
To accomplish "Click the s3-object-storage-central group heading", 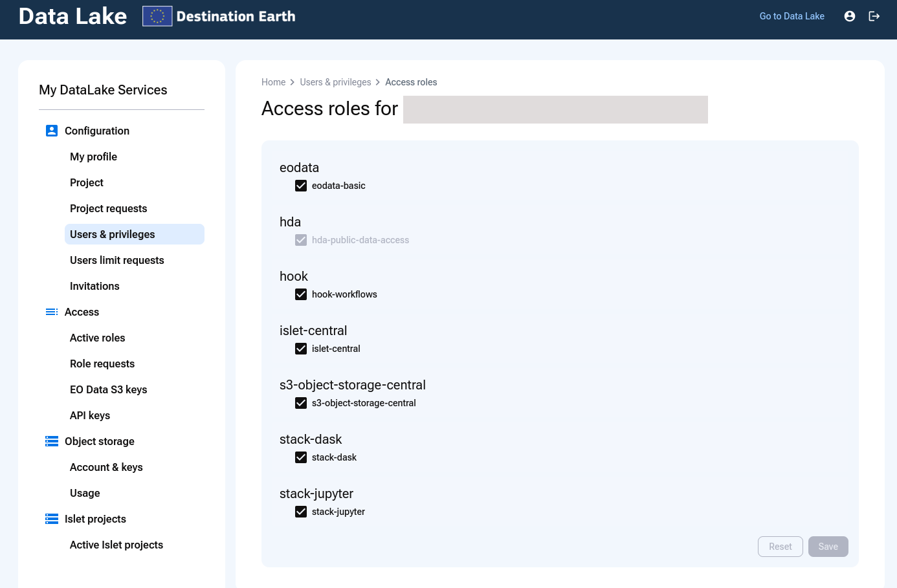I will [353, 385].
